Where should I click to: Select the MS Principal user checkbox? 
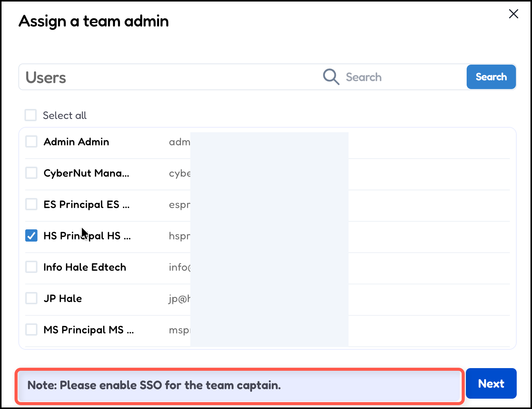pos(31,329)
